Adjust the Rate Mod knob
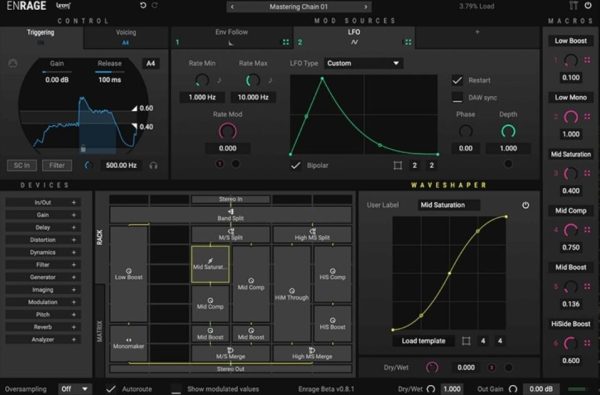This screenshot has height=395, width=600. 228,131
